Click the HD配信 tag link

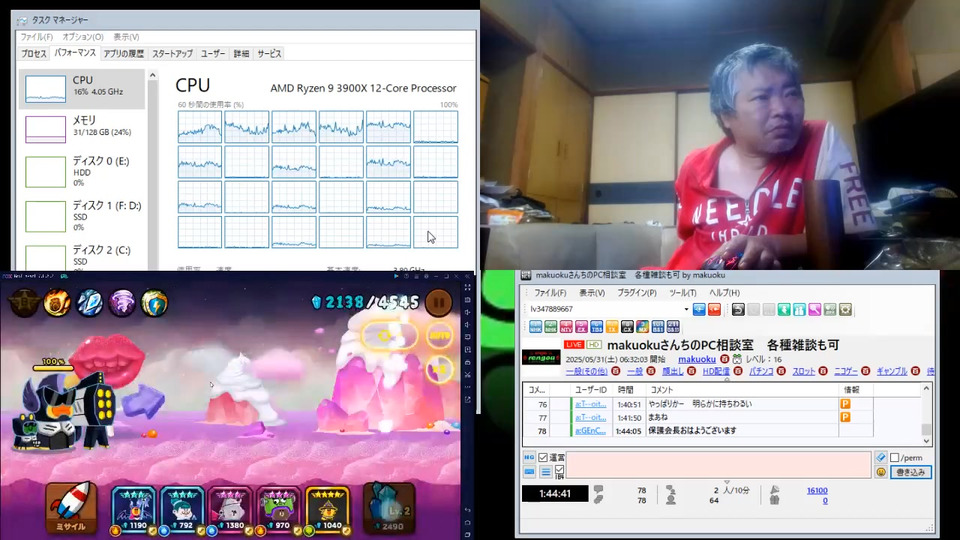[716, 371]
